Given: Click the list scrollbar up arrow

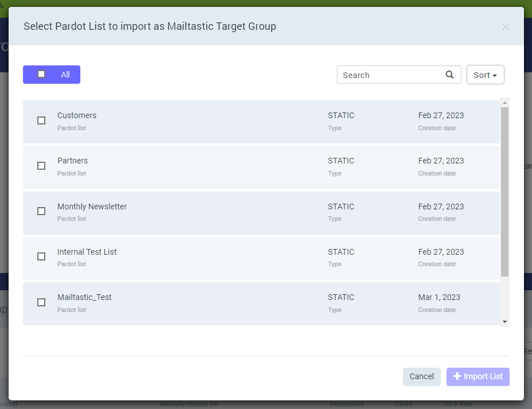Looking at the screenshot, I should click(504, 103).
